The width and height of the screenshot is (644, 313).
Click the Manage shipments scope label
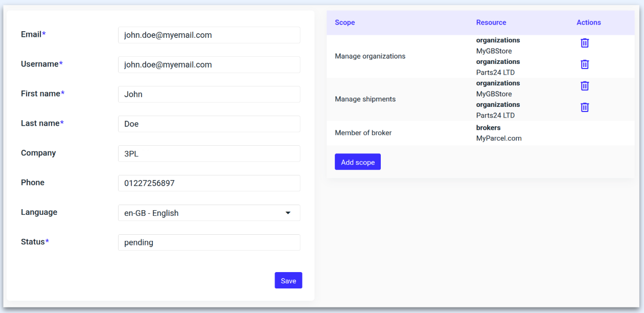tap(365, 99)
